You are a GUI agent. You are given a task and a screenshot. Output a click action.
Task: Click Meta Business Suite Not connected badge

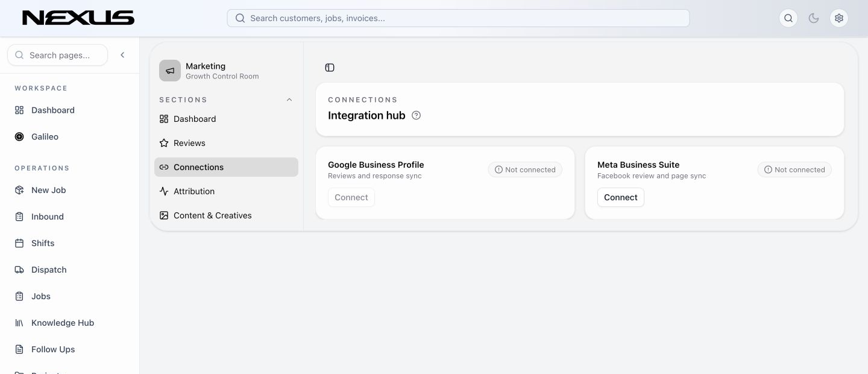(794, 170)
